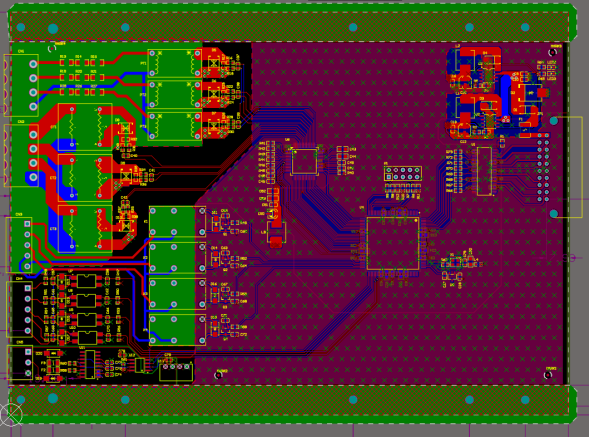This screenshot has width=589, height=437.
Task: Select the fiducial mark at top left
Action: [x=52, y=48]
